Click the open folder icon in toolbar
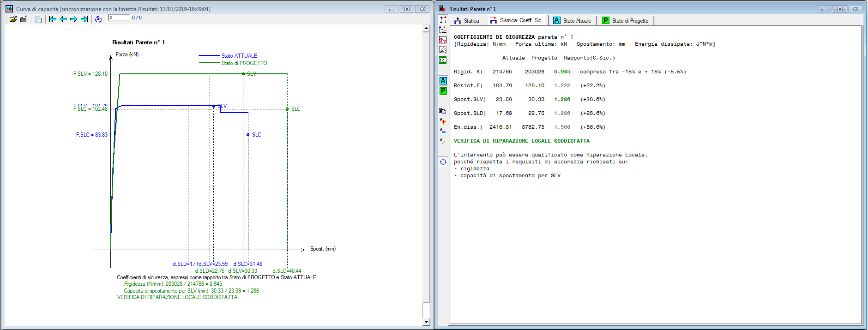This screenshot has height=330, width=868. pyautogui.click(x=13, y=19)
